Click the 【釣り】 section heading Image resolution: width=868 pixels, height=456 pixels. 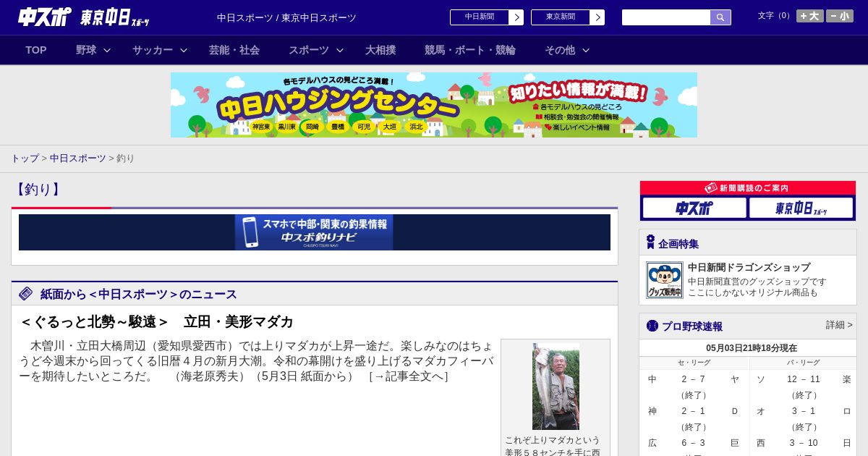38,190
